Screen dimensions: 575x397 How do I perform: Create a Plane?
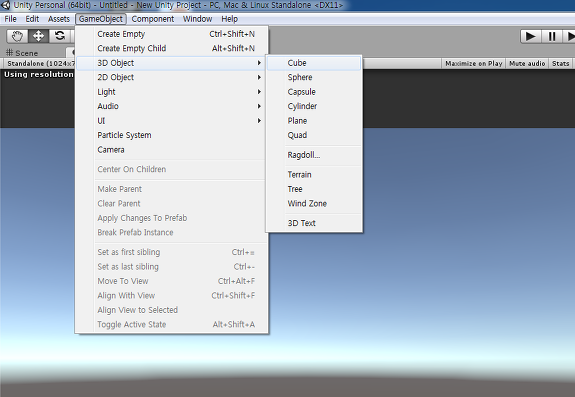(314, 121)
